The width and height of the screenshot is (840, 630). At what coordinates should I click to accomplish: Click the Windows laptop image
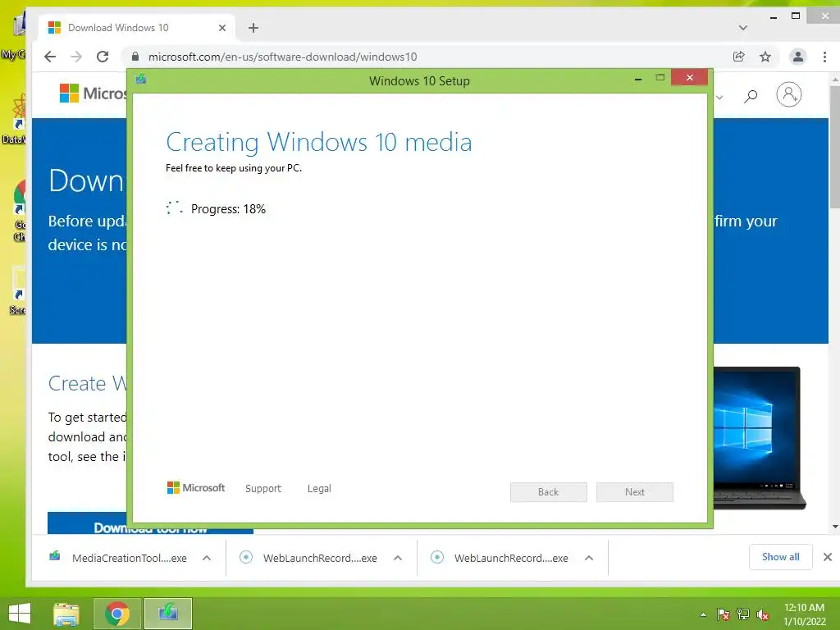pos(760,437)
